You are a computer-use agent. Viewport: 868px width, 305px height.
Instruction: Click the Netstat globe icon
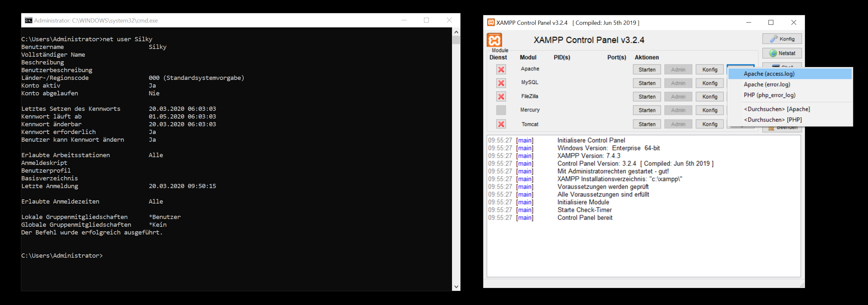[773, 53]
